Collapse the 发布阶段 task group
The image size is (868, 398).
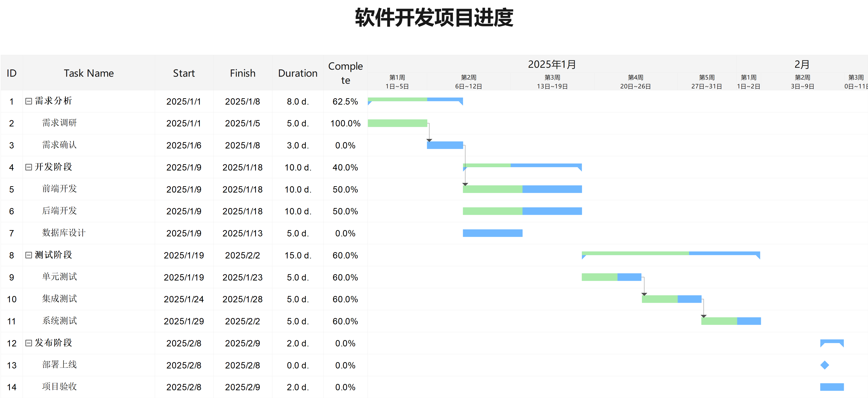(x=29, y=343)
